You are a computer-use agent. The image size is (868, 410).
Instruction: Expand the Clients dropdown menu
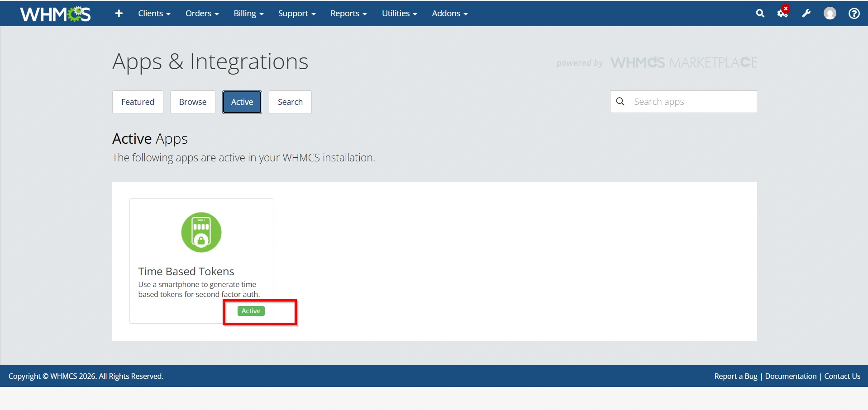pos(154,14)
